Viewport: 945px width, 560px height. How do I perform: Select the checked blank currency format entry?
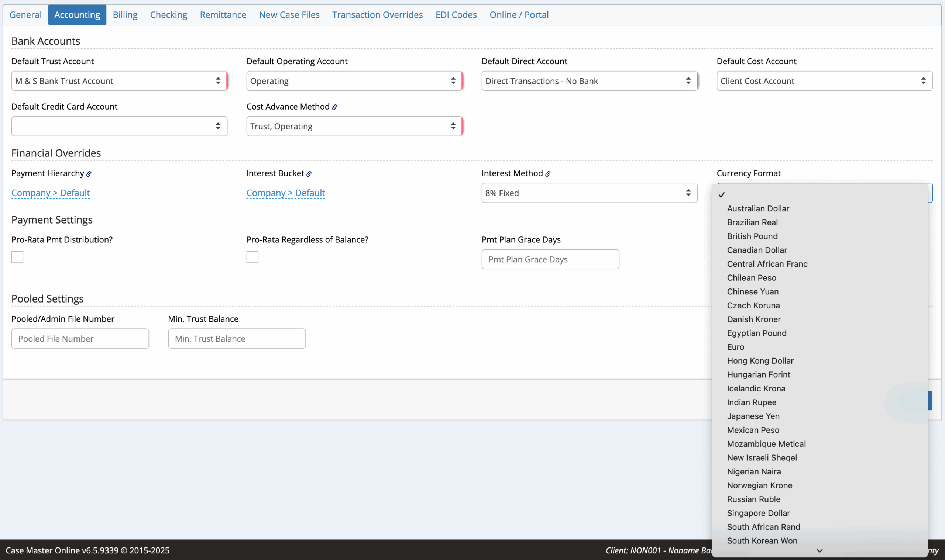point(793,194)
